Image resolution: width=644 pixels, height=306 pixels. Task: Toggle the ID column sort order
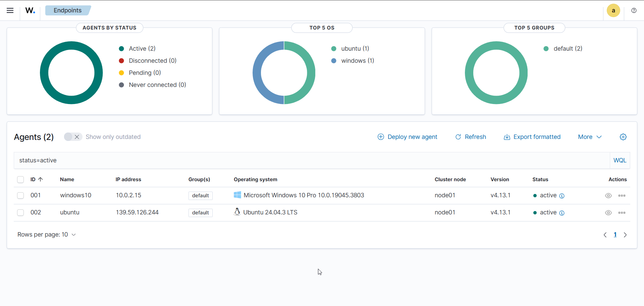pyautogui.click(x=36, y=180)
